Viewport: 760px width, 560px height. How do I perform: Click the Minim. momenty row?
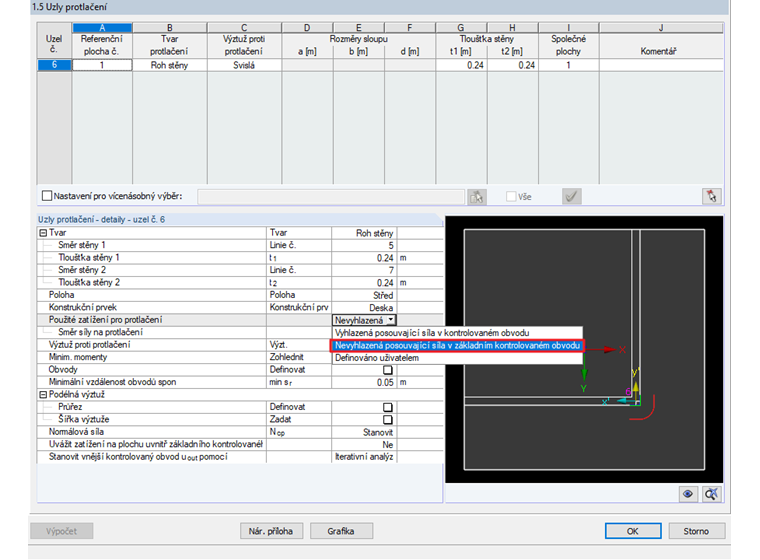pos(184,357)
